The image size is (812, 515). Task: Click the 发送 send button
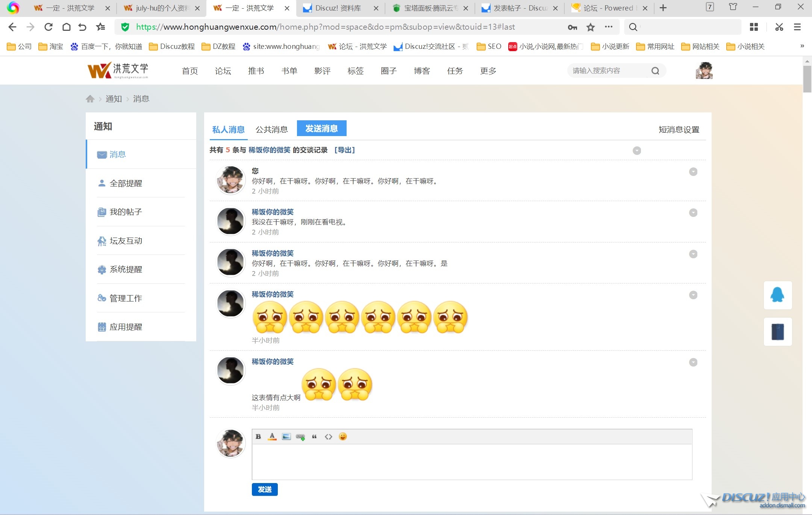pyautogui.click(x=264, y=489)
